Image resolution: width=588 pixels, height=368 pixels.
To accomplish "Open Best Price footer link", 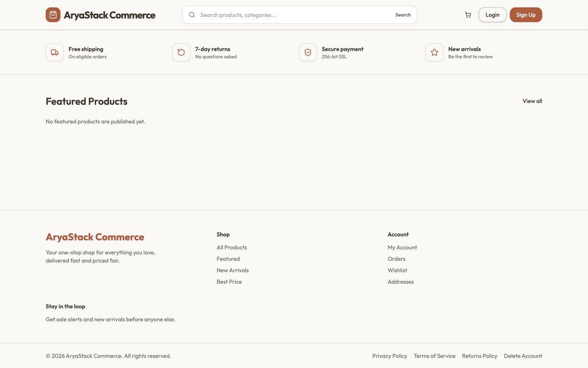I will (229, 282).
